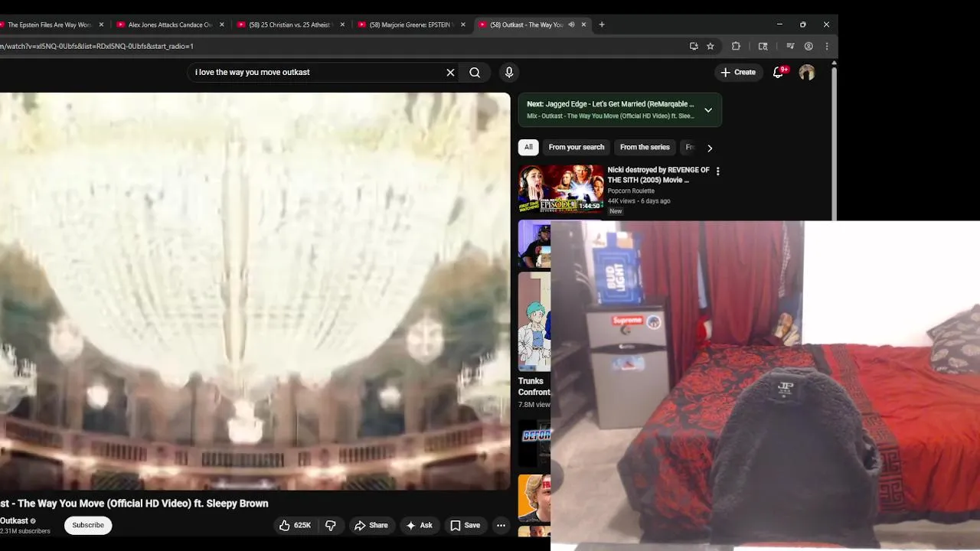The width and height of the screenshot is (980, 551).
Task: Open YouTube notifications bell
Action: tap(778, 72)
